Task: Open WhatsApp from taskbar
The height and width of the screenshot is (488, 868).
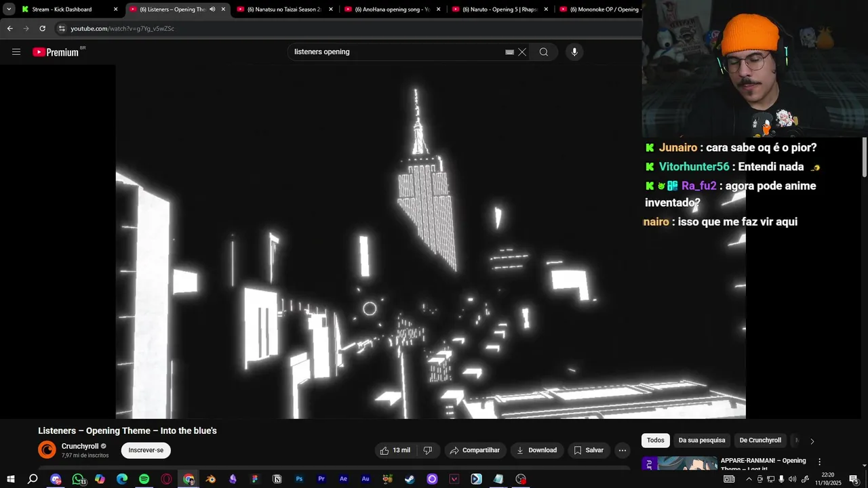Action: point(78,479)
